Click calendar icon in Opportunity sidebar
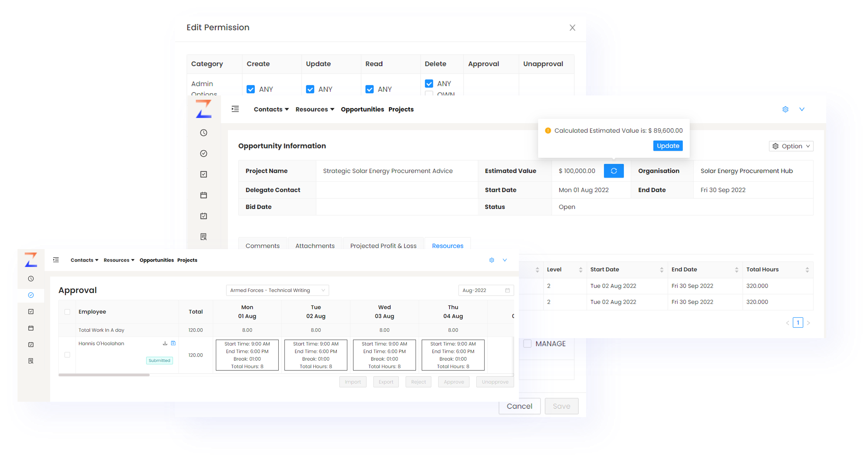Screen dimensions: 868x460 coord(204,195)
